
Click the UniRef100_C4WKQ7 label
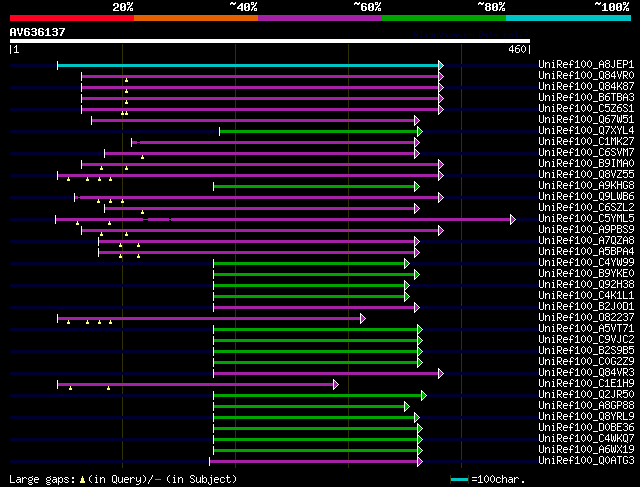point(586,439)
